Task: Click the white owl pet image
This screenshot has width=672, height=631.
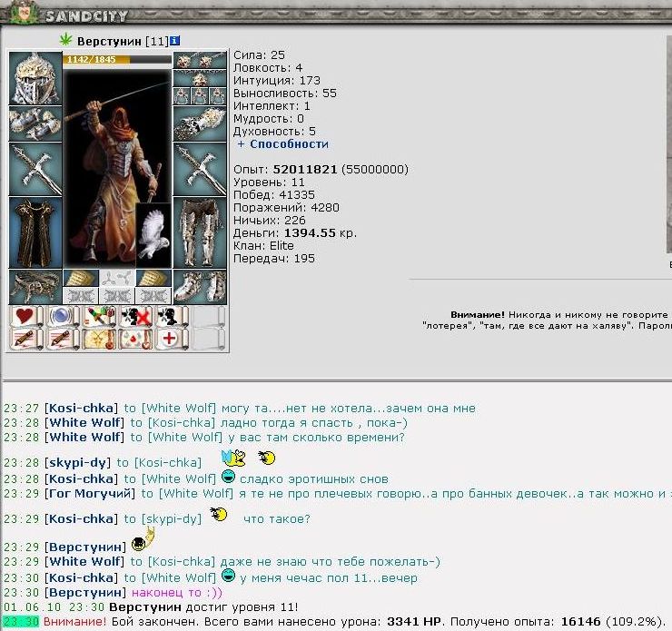Action: [x=153, y=235]
